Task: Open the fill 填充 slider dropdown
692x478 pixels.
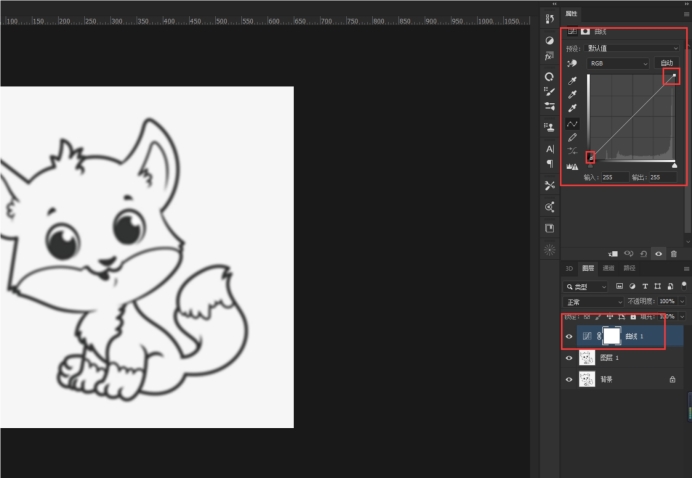Action: click(x=682, y=317)
